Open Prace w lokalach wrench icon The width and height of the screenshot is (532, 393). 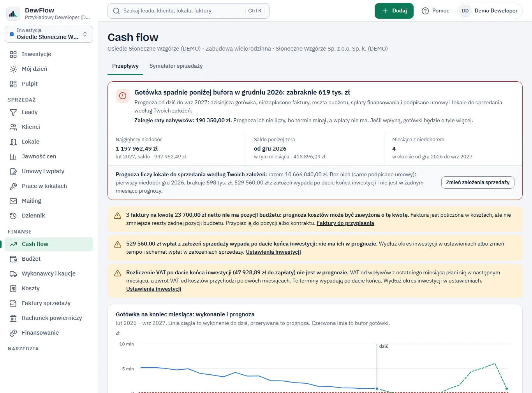pyautogui.click(x=13, y=186)
